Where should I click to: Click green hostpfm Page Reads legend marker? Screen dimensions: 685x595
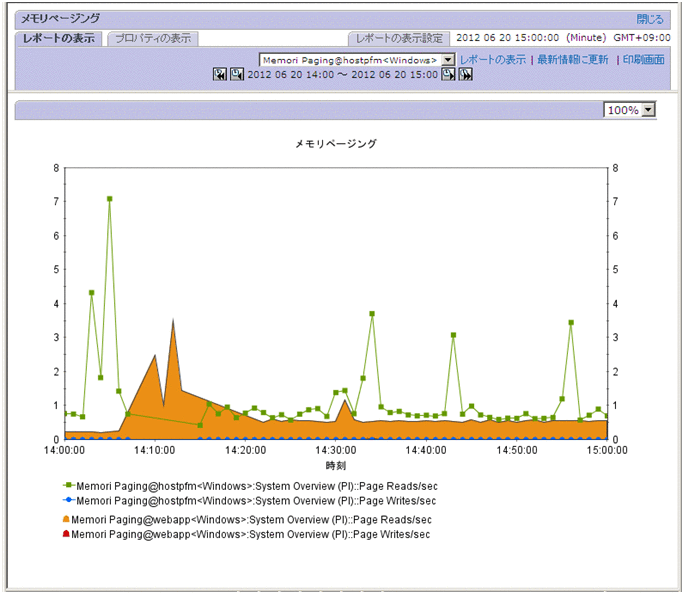[68, 485]
